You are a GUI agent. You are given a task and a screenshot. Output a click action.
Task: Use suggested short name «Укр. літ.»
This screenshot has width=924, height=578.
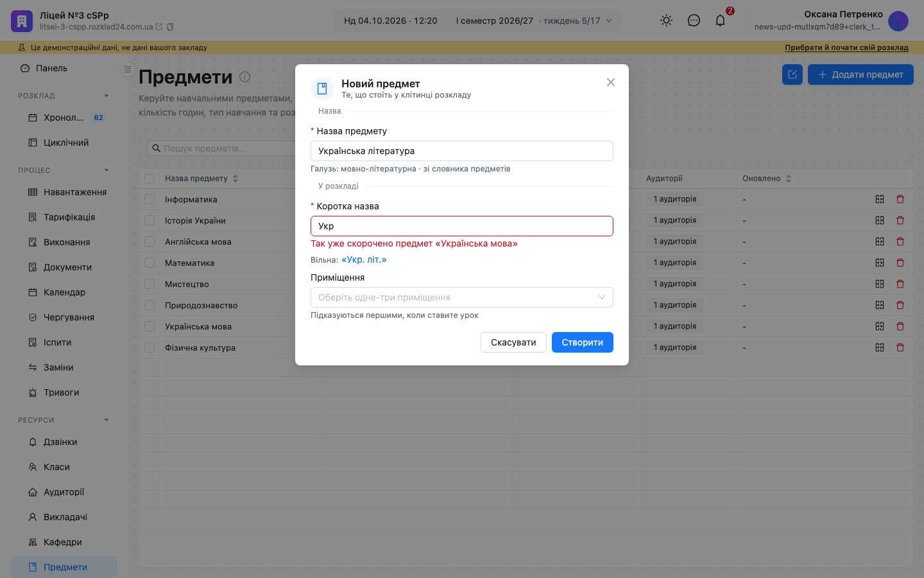click(x=364, y=260)
